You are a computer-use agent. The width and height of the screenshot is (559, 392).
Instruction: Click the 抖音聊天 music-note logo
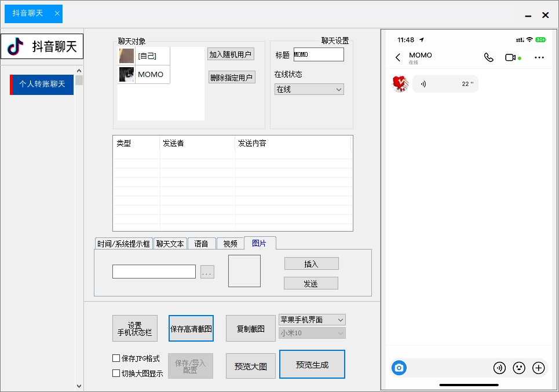(x=14, y=46)
